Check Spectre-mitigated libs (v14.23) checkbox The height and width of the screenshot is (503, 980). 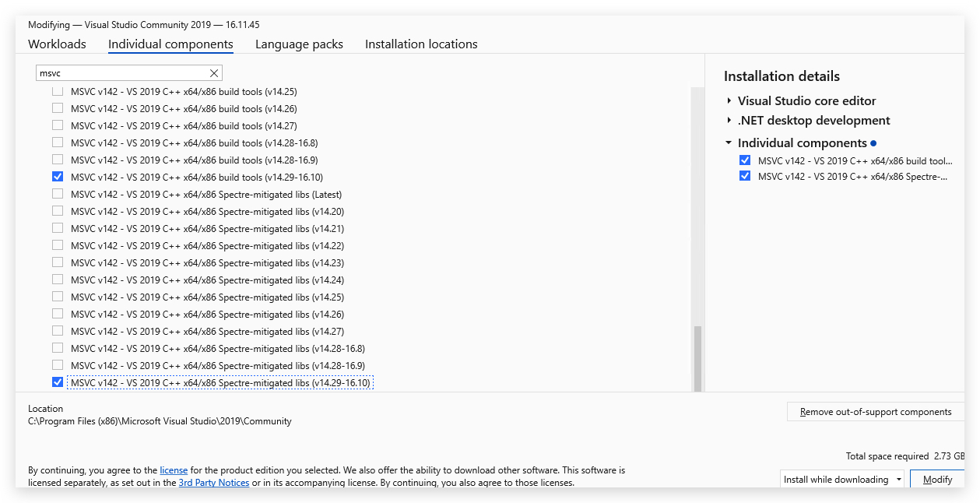click(x=58, y=263)
